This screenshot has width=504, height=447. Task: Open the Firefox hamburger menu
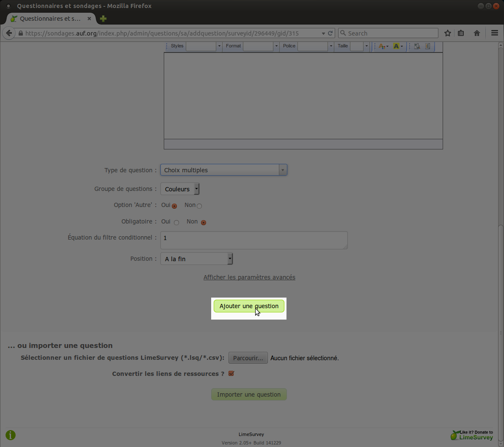click(495, 33)
